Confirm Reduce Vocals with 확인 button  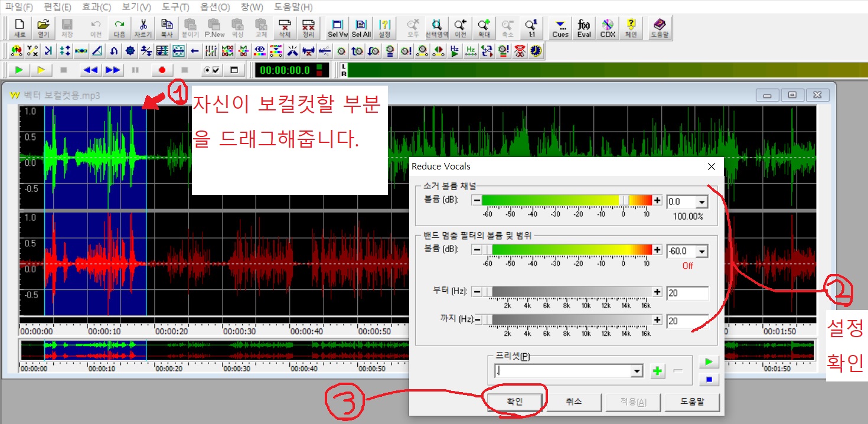point(514,402)
